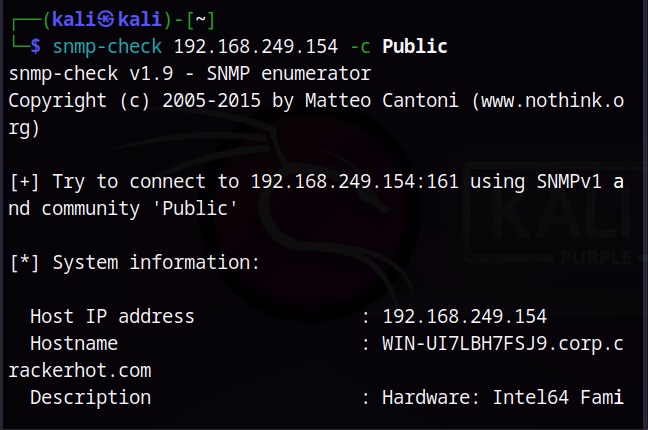Click the -c option flag
648x430 pixels.
[x=360, y=47]
